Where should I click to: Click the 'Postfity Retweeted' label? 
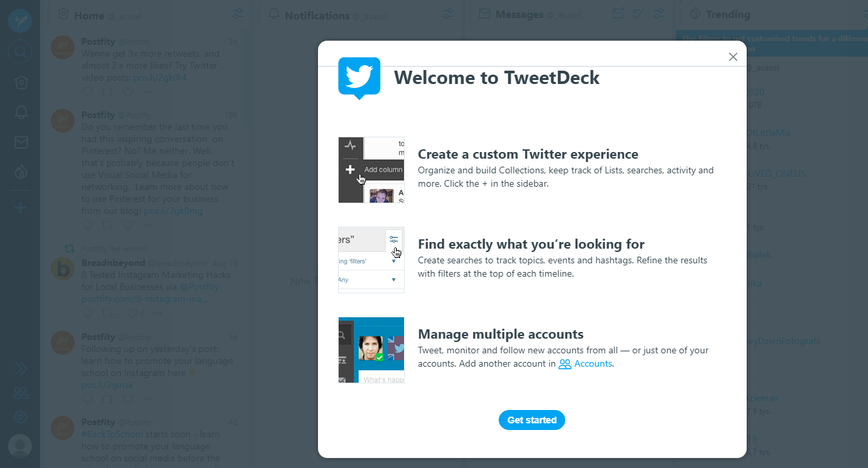click(x=113, y=248)
